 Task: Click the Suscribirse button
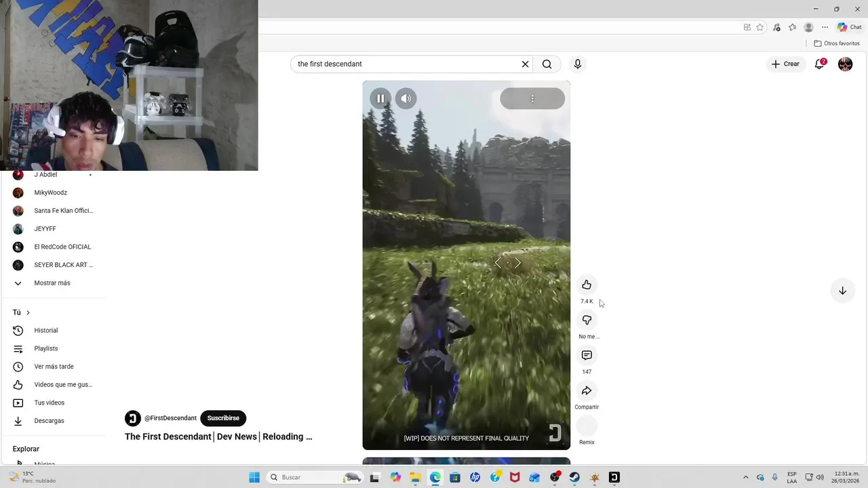[x=223, y=418]
